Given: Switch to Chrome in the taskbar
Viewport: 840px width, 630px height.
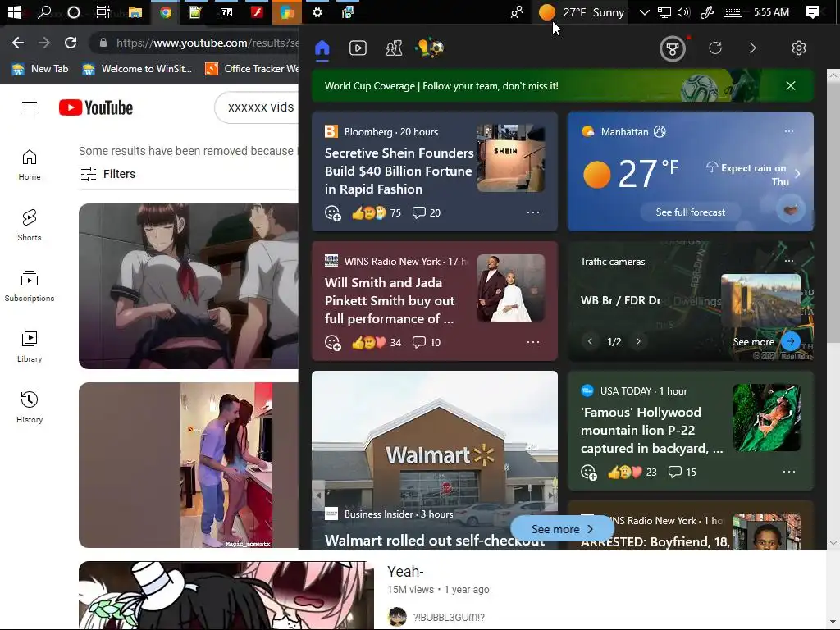Looking at the screenshot, I should (166, 11).
